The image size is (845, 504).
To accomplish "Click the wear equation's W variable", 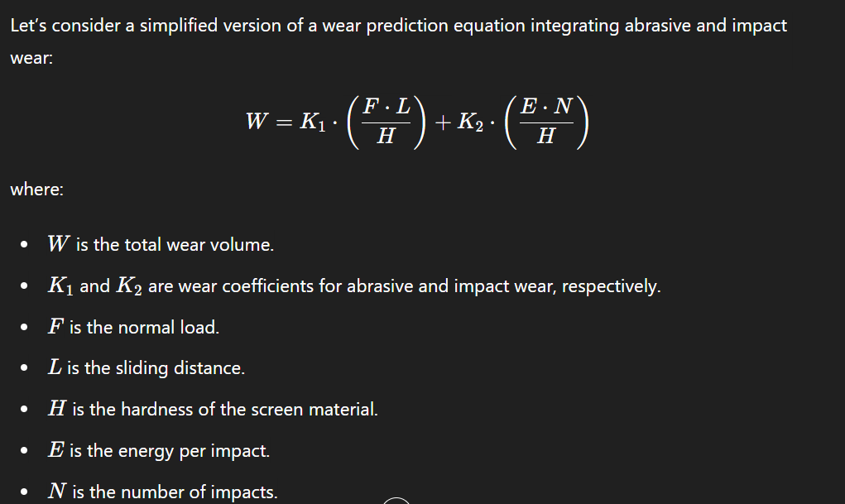I will (x=257, y=122).
